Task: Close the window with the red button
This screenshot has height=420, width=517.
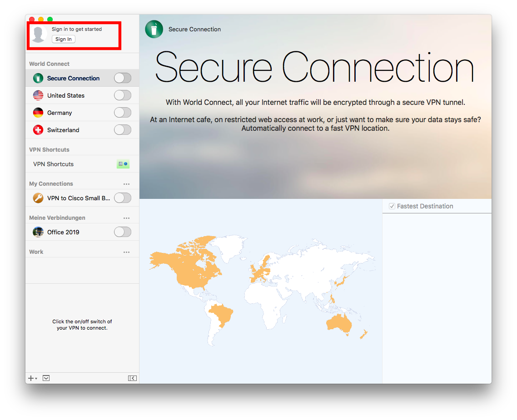Action: pos(32,19)
